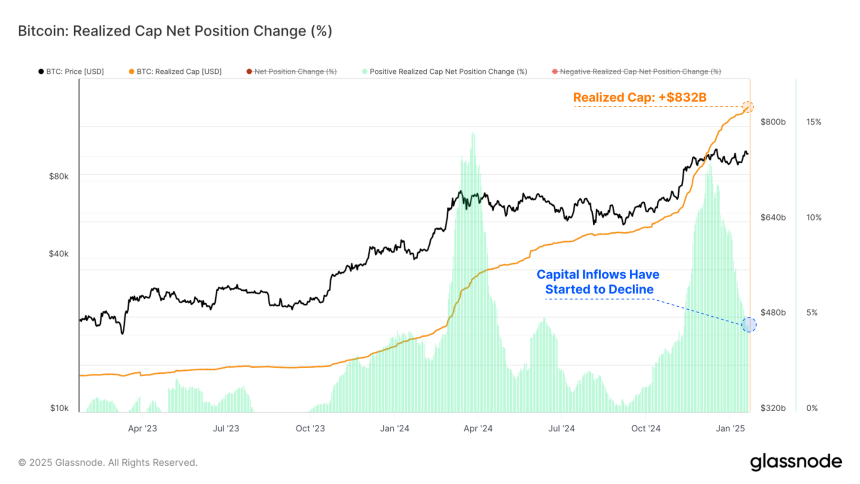The image size is (860, 484).
Task: Click the glassnode logo
Action: coord(796,462)
